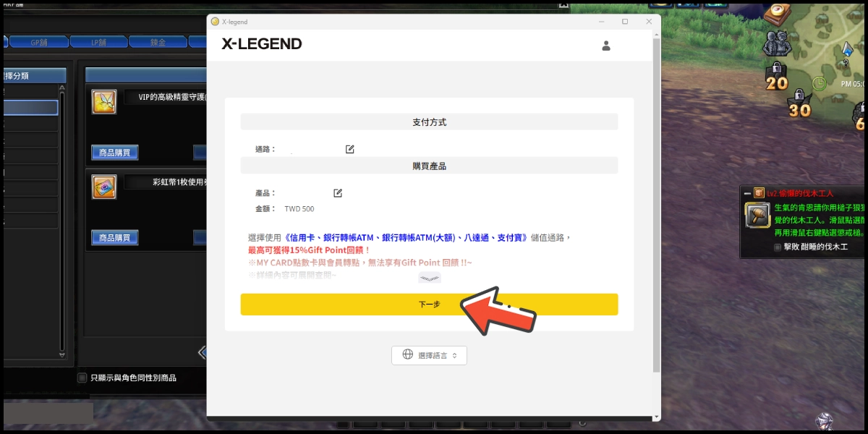The image size is (868, 434).
Task: Click the 購買產品 section header
Action: click(x=429, y=166)
